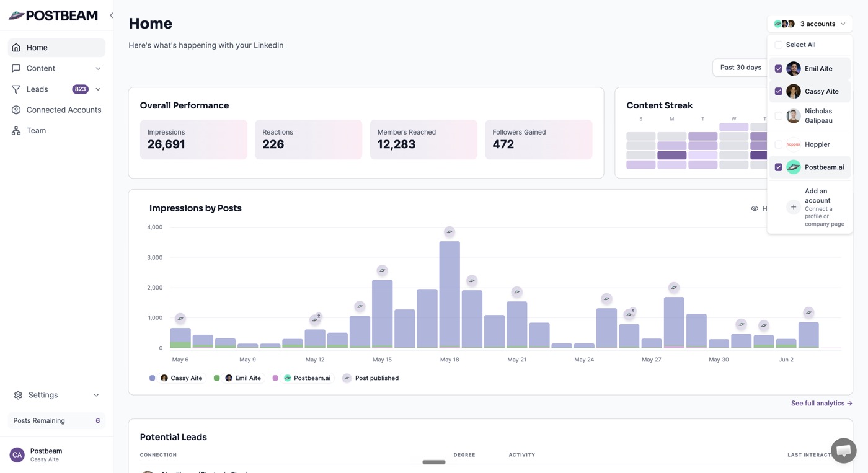Viewport: 868px width, 473px height.
Task: Click the dark purple Monday cell in Content Streak
Action: (x=672, y=156)
